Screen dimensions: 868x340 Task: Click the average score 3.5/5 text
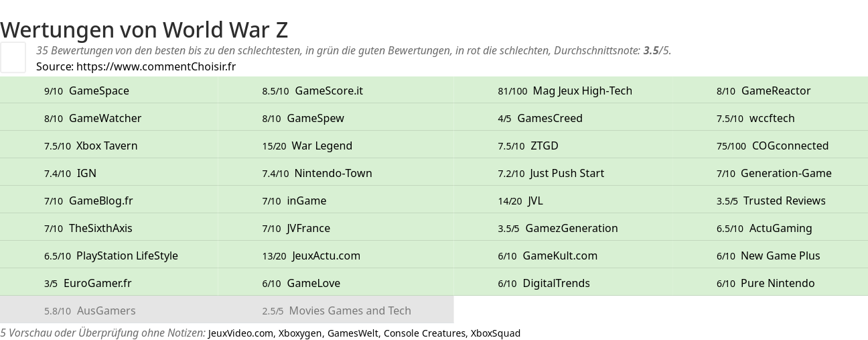tap(657, 50)
